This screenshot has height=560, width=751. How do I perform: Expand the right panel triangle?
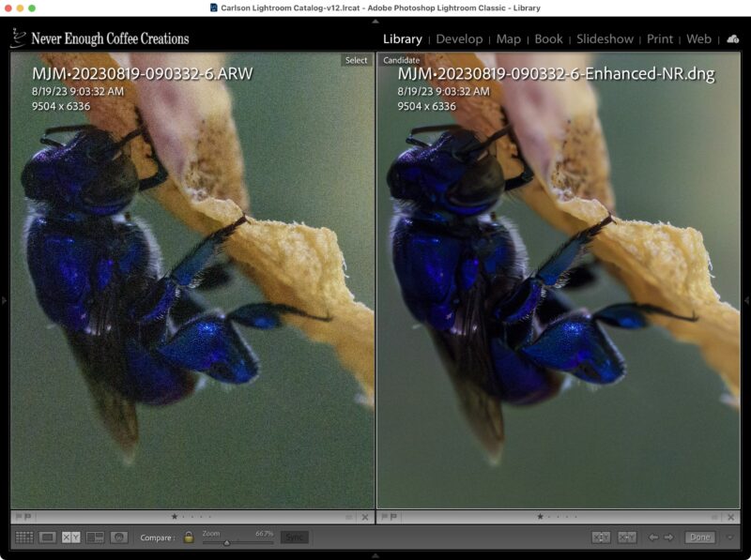click(746, 300)
